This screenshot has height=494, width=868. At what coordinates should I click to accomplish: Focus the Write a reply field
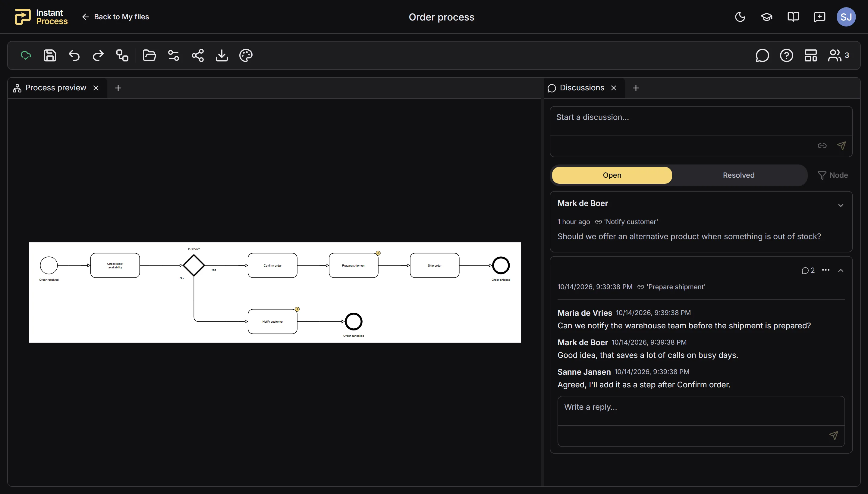click(701, 411)
